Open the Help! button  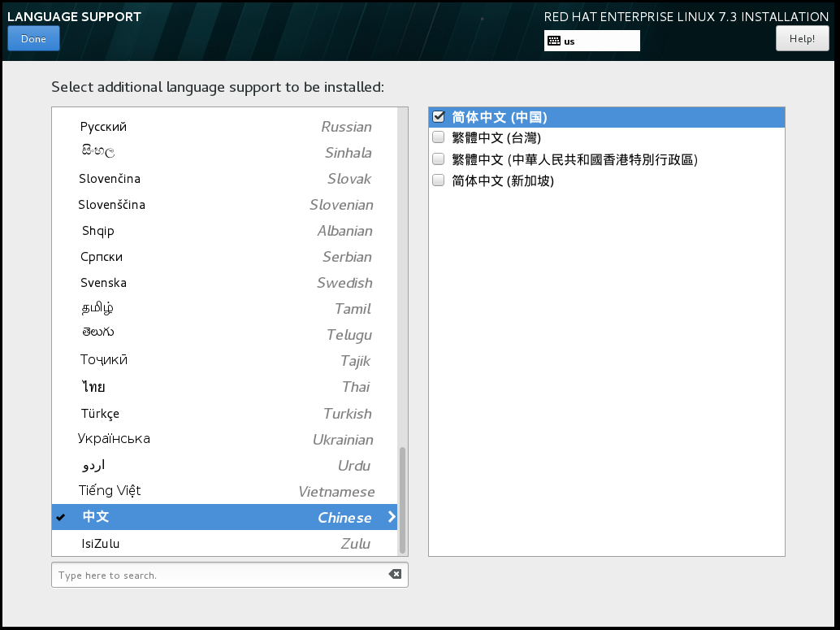click(802, 38)
